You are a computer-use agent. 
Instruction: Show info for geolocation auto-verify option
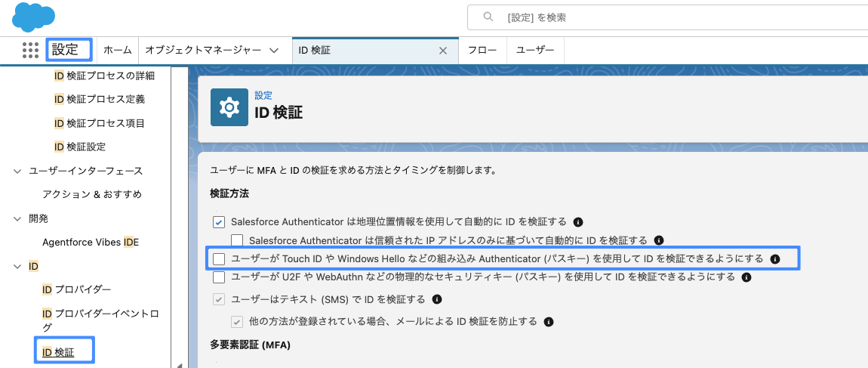(577, 222)
